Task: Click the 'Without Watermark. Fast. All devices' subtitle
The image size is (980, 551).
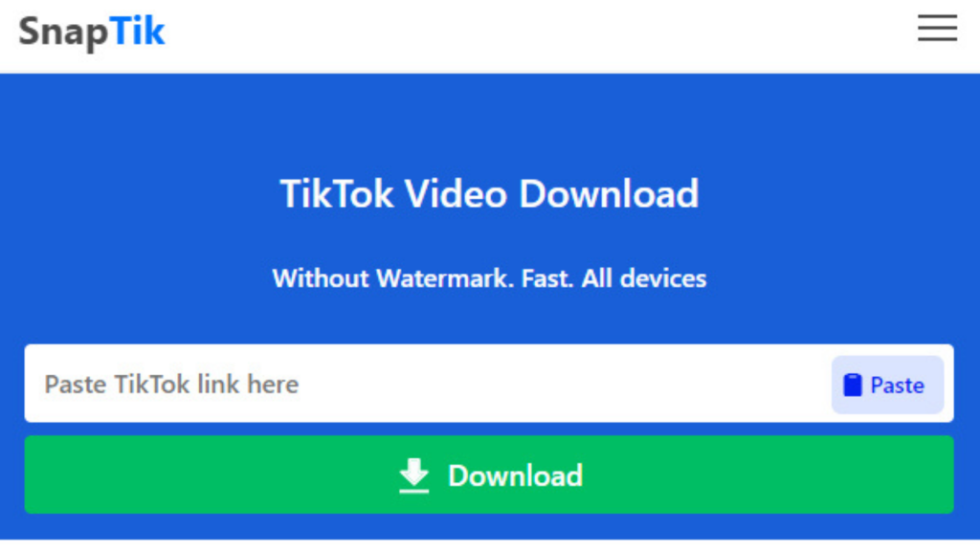Action: tap(489, 278)
